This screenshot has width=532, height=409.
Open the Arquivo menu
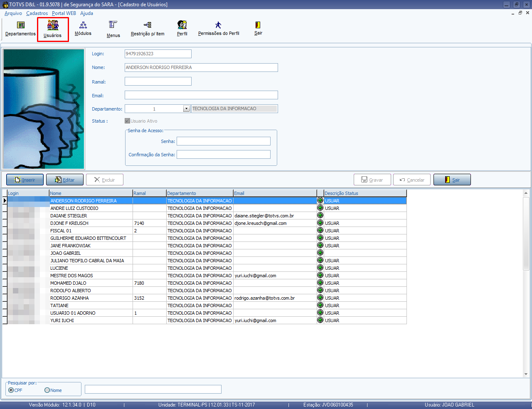tap(13, 13)
